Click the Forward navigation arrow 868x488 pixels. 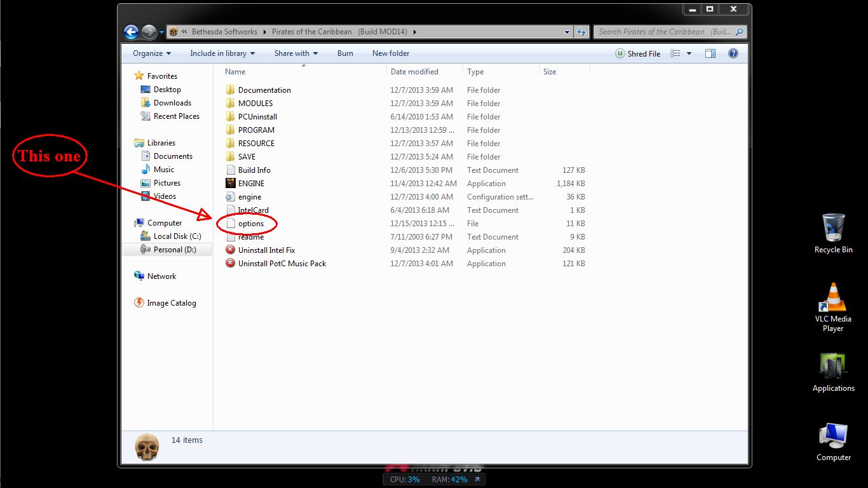(149, 31)
